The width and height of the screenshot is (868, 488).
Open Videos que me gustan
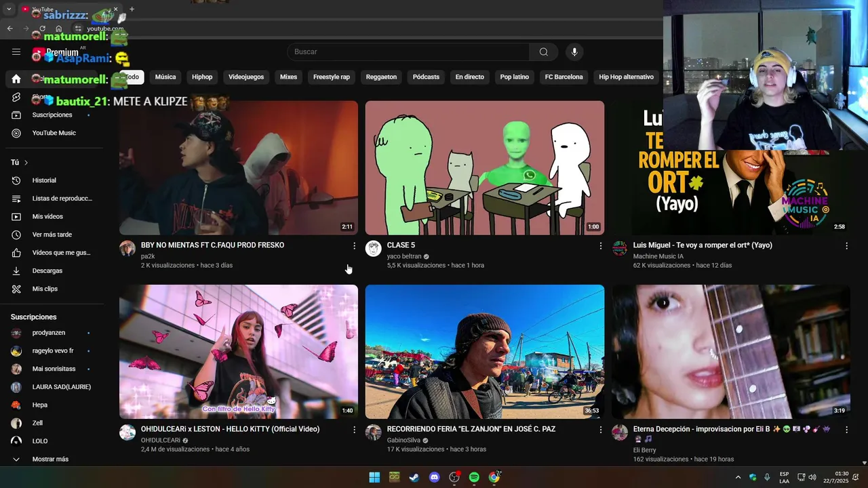[x=52, y=253]
